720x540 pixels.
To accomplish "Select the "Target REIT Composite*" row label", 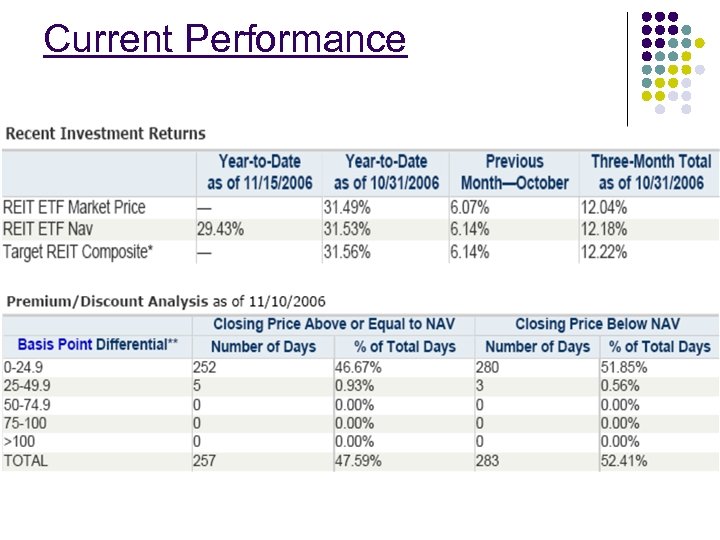I will (x=78, y=251).
